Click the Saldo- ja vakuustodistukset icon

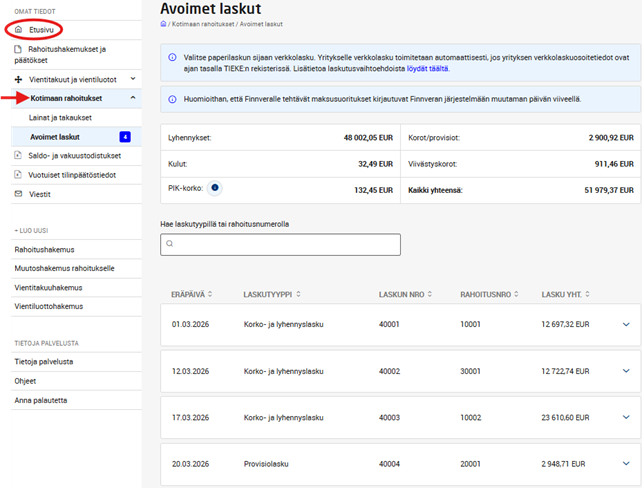18,155
